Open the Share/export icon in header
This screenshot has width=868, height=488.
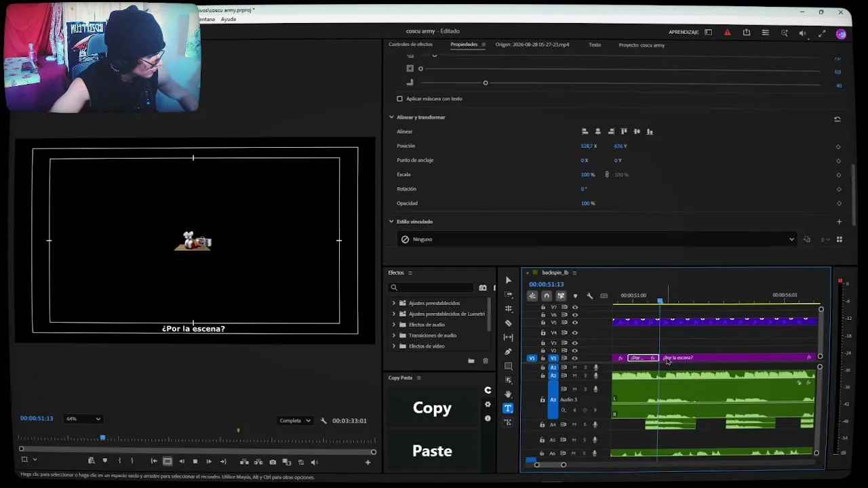(x=747, y=32)
